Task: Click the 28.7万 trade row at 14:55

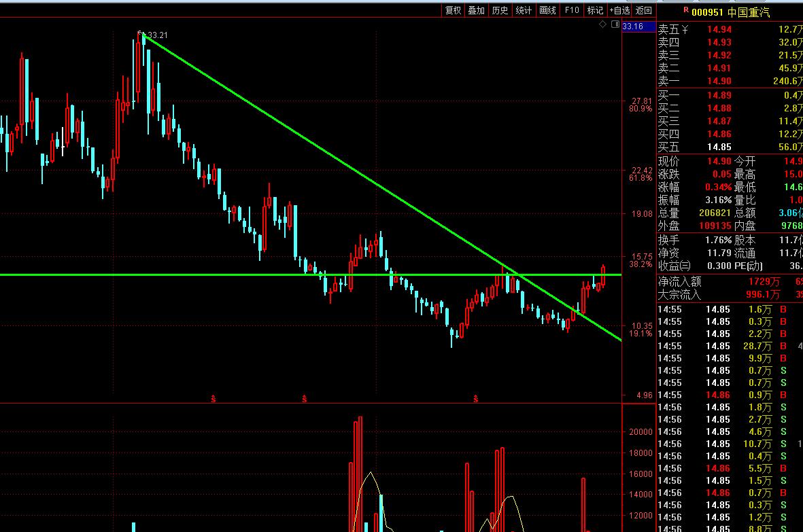Action: pos(730,347)
